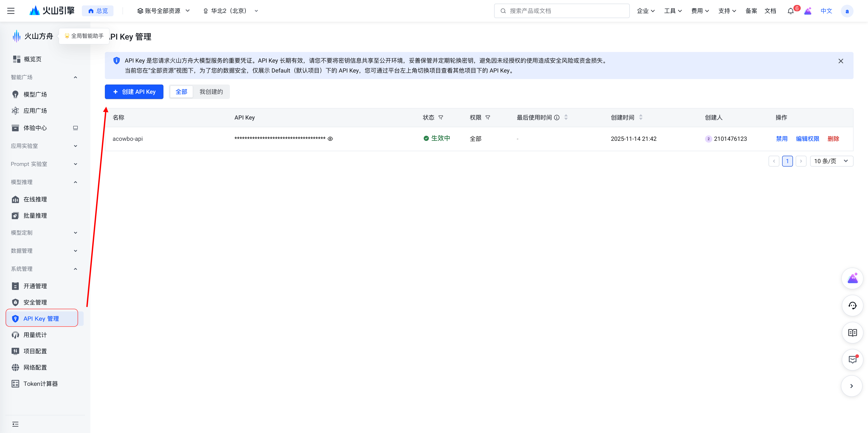Screen dimensions: 868x433
Task: Delete the acowbo-api key via 删除 link
Action: (x=833, y=139)
